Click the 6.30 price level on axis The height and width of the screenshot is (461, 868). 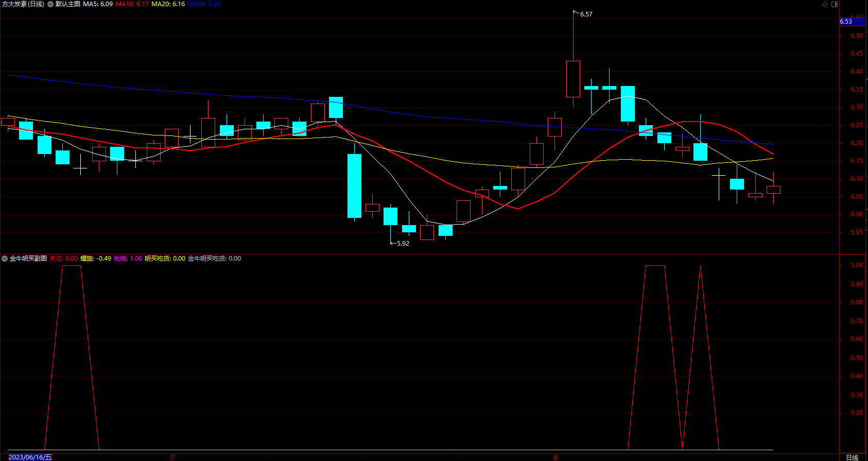tap(857, 107)
